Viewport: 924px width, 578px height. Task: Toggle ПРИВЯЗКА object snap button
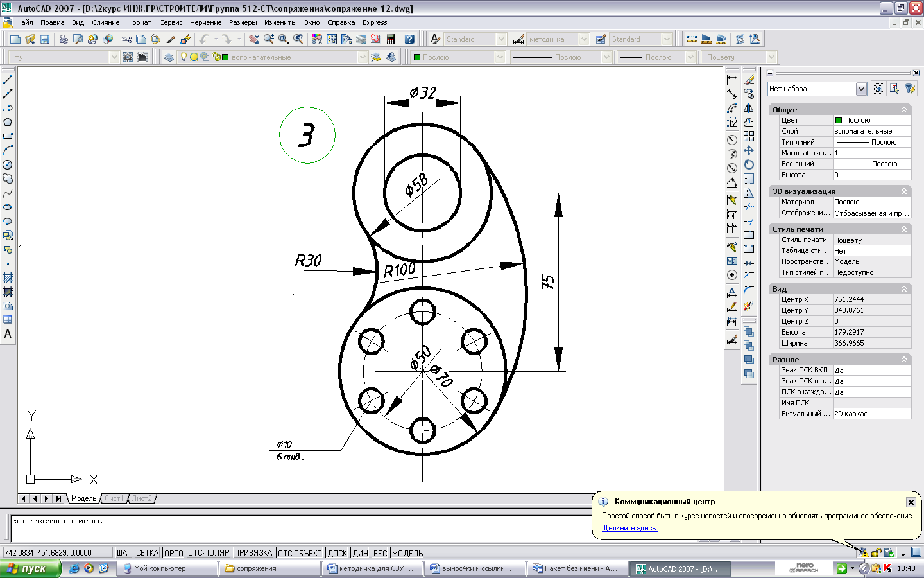click(x=253, y=553)
